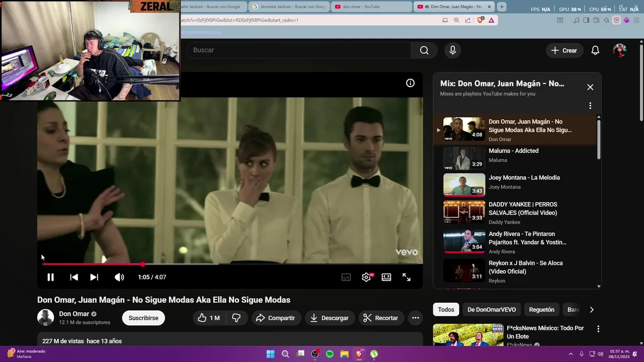Open player settings gear icon
The image size is (644, 362).
click(x=366, y=277)
